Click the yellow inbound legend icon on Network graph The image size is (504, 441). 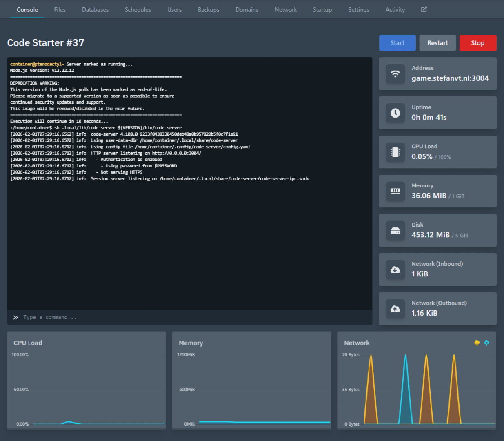pos(477,343)
